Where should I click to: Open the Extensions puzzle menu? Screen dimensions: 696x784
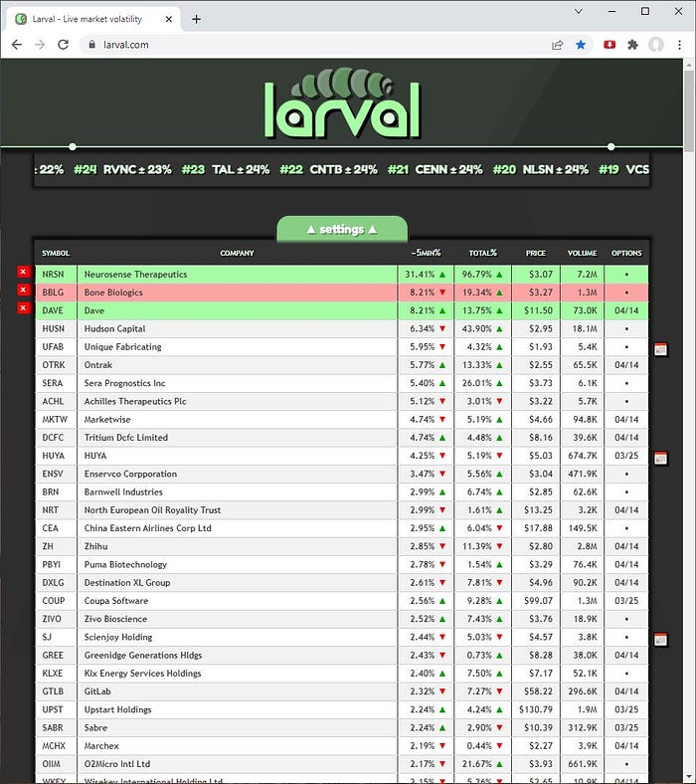click(x=632, y=45)
